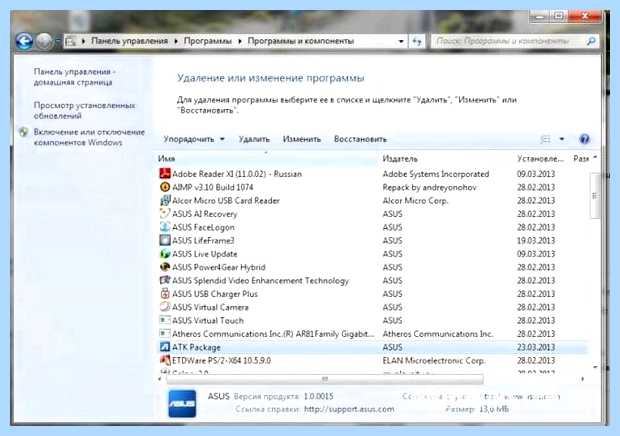Open Просмотр установленных обновлений link
The image size is (620, 436).
84,111
